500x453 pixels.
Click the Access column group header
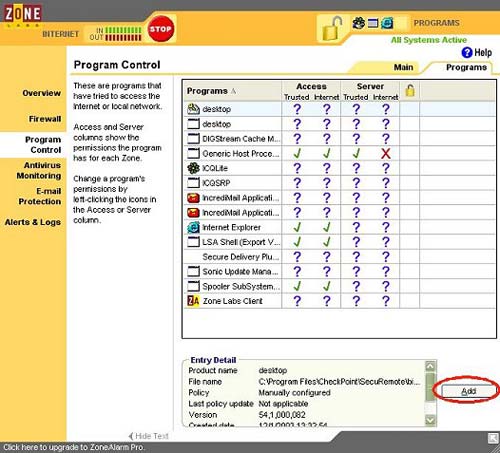click(x=311, y=86)
